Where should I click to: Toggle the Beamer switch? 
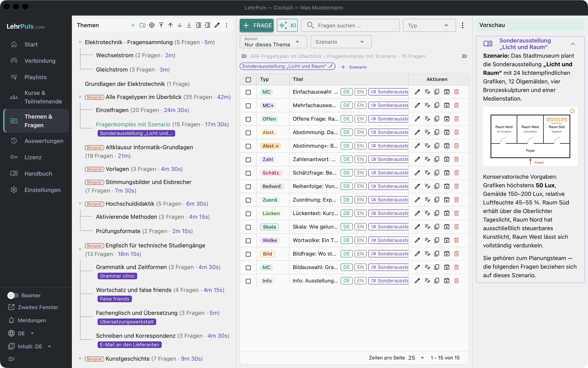pyautogui.click(x=13, y=295)
